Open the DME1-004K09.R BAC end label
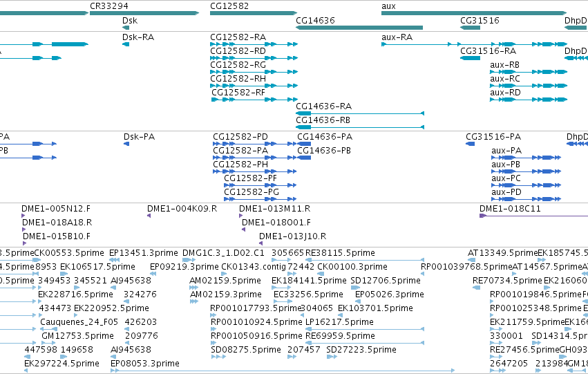 tap(182, 209)
